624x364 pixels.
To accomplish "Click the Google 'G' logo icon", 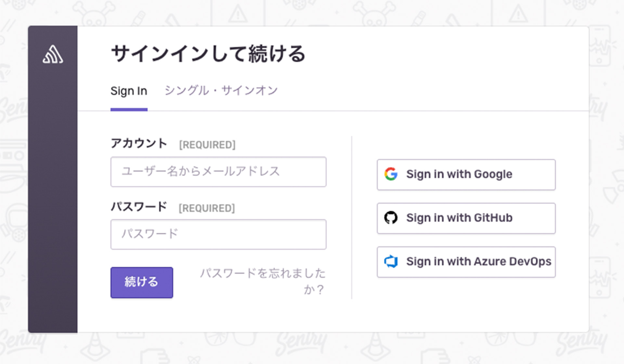I will pyautogui.click(x=391, y=174).
